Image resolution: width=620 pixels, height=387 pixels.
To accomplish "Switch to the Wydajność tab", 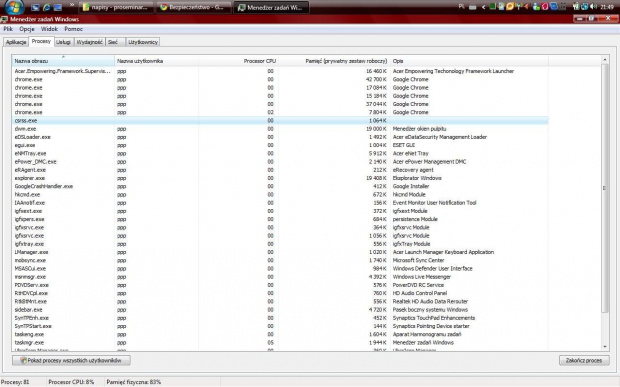I will (x=89, y=42).
